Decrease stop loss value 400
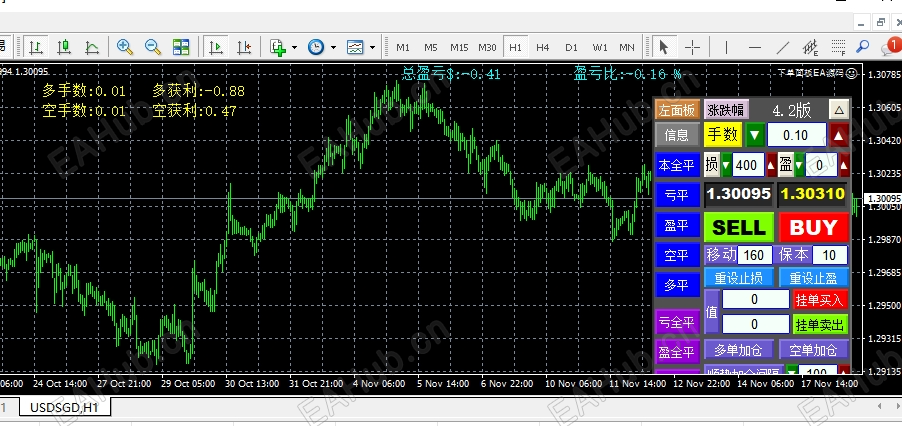Viewport: 902px width, 426px height. pyautogui.click(x=725, y=166)
